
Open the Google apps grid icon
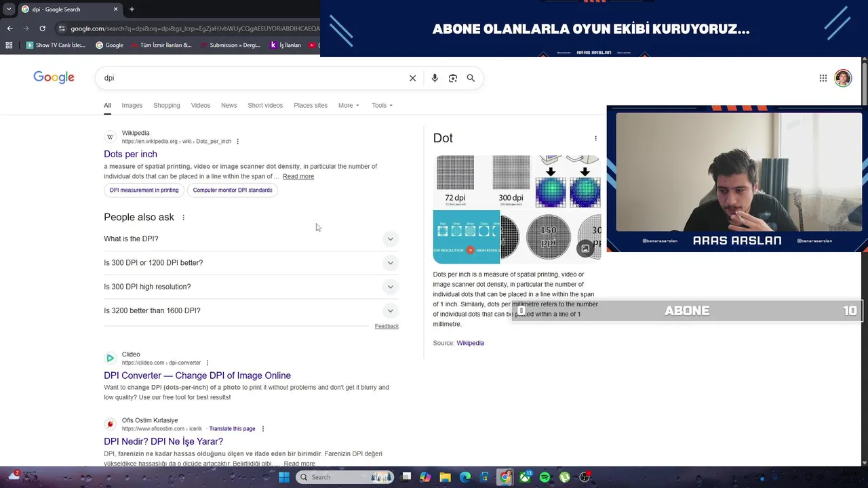click(823, 78)
